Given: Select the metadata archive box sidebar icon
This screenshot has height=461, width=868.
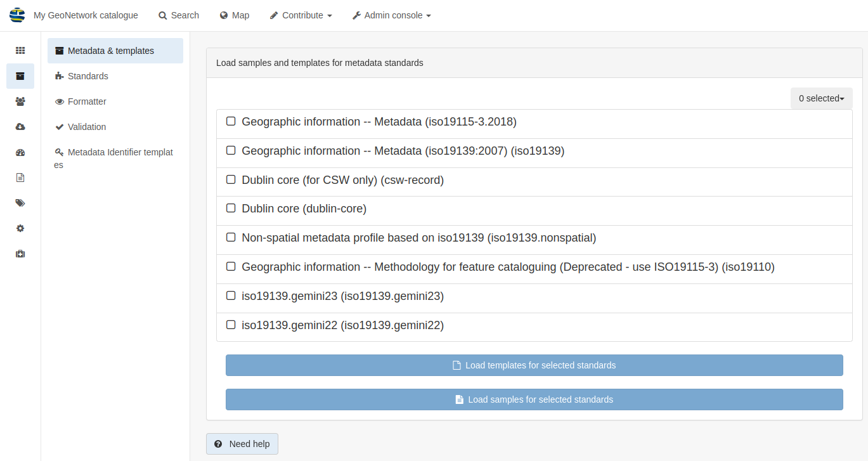Looking at the screenshot, I should (x=20, y=76).
